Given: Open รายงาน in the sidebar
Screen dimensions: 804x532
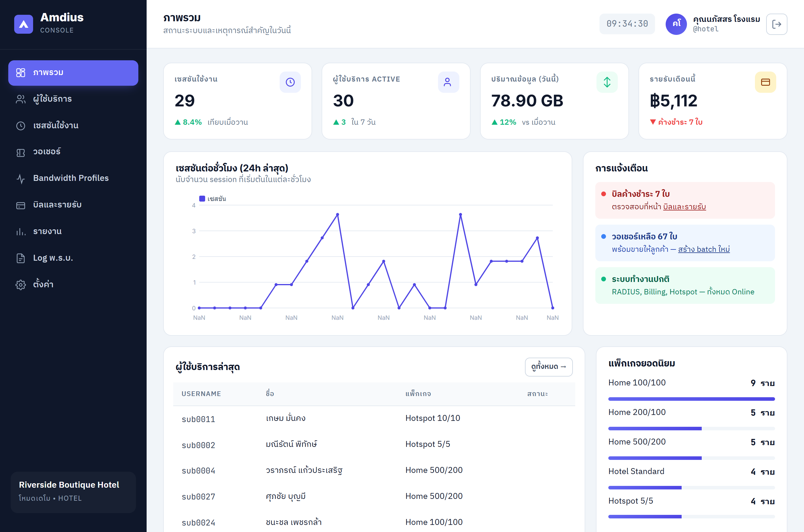Looking at the screenshot, I should coord(73,231).
